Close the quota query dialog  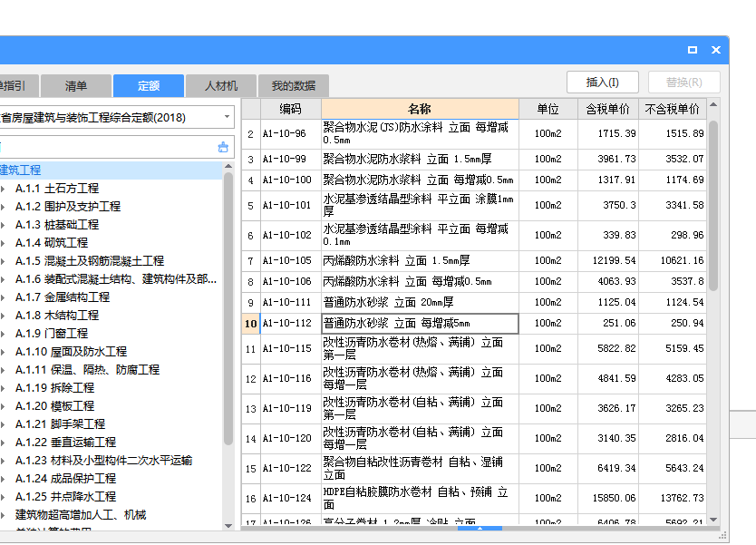click(716, 50)
